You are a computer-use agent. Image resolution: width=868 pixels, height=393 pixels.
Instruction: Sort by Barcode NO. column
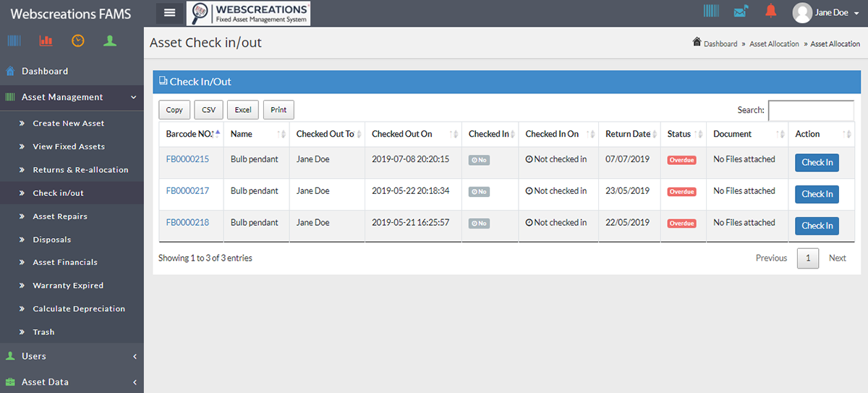point(191,134)
